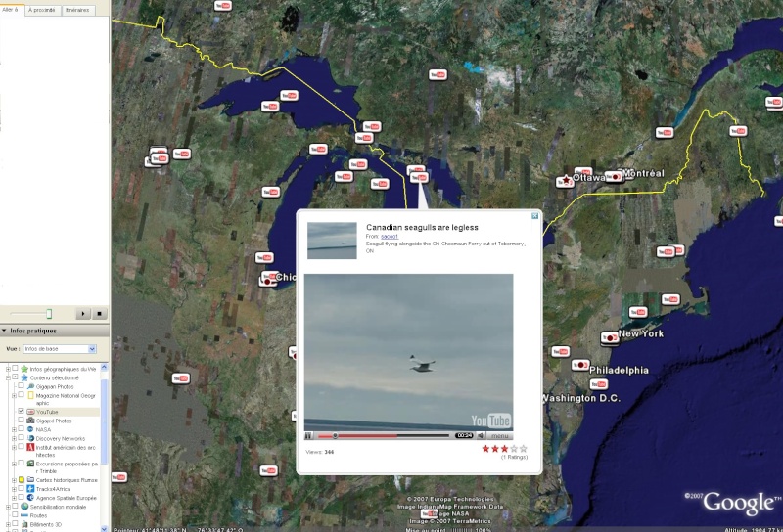Uncheck the YouTube layer checkbox
Image resolution: width=783 pixels, height=532 pixels.
21,411
